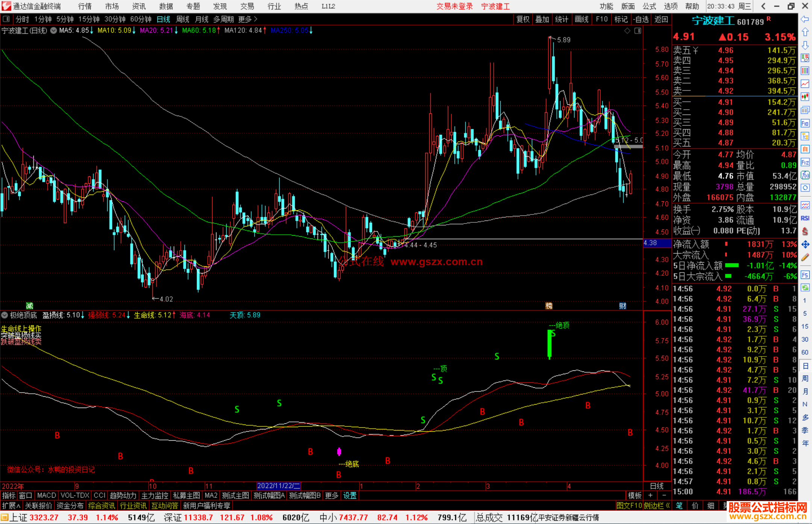Click the F12 sidebar icon

point(805,162)
